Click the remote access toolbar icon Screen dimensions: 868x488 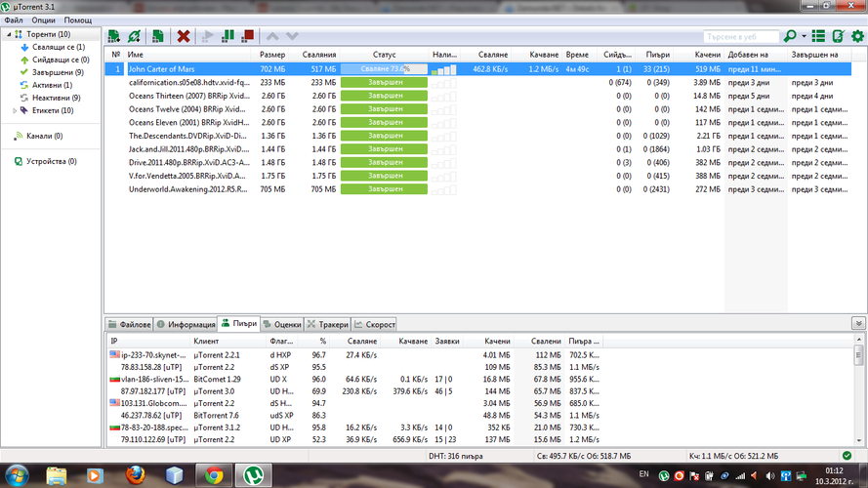(x=838, y=36)
